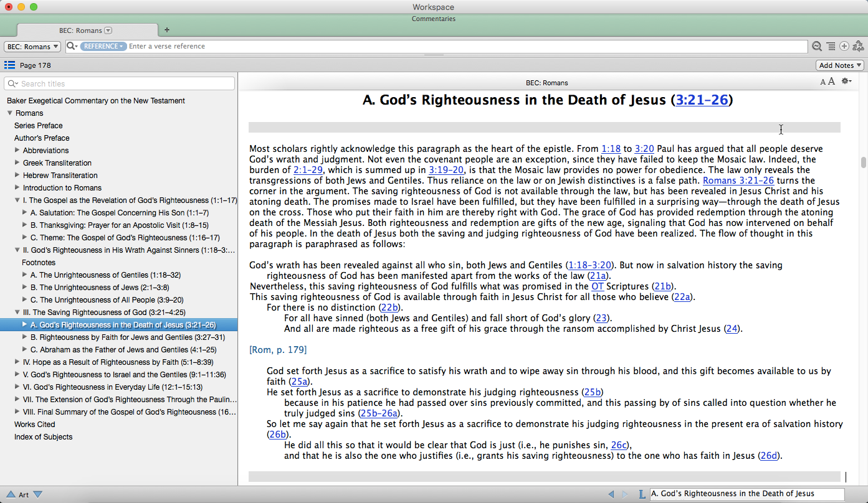Open the 1:18 verse link
The image size is (868, 503).
(x=611, y=149)
